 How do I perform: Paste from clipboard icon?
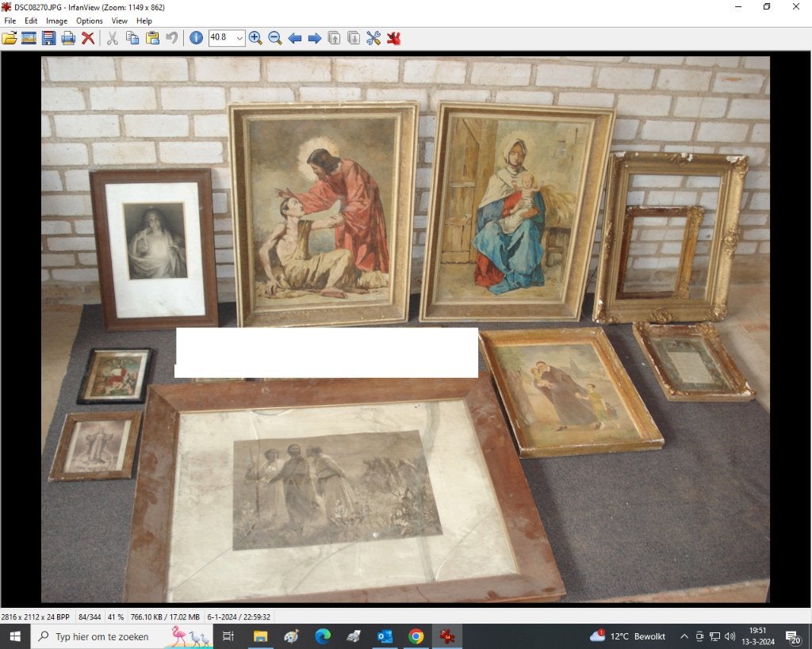point(152,38)
